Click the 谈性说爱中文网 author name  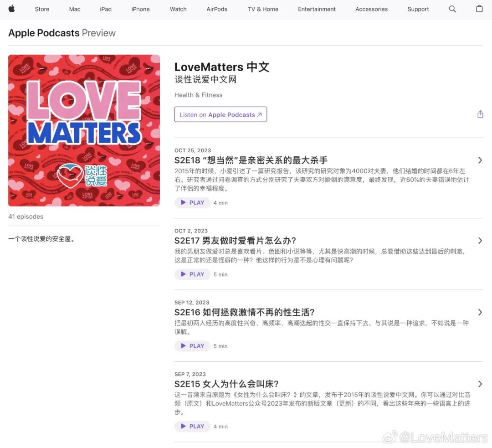pyautogui.click(x=205, y=79)
